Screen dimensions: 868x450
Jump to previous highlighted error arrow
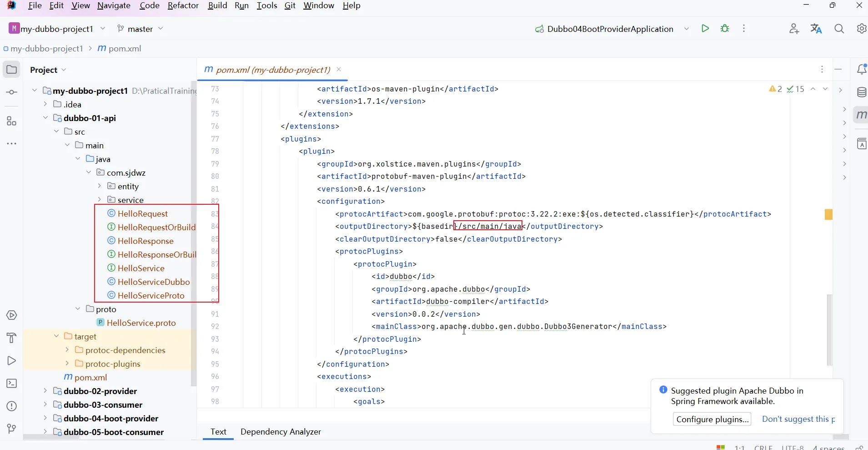[813, 89]
